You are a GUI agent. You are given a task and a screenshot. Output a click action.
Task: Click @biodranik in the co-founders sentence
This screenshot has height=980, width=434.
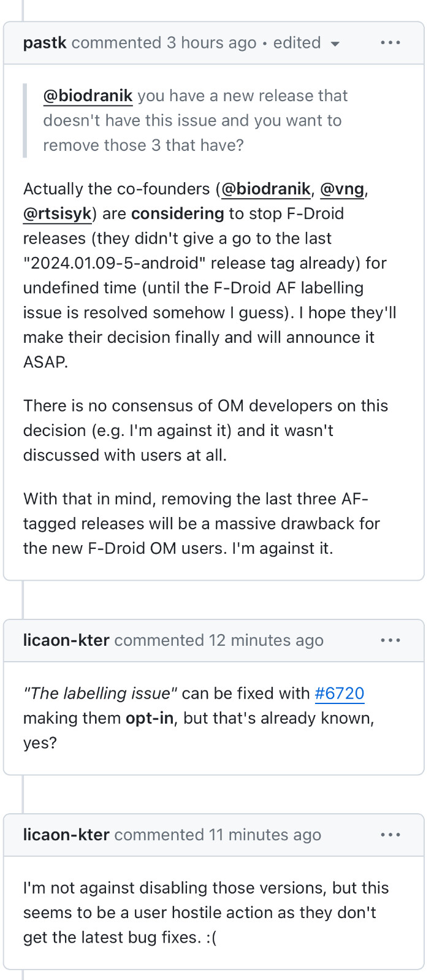coord(265,189)
